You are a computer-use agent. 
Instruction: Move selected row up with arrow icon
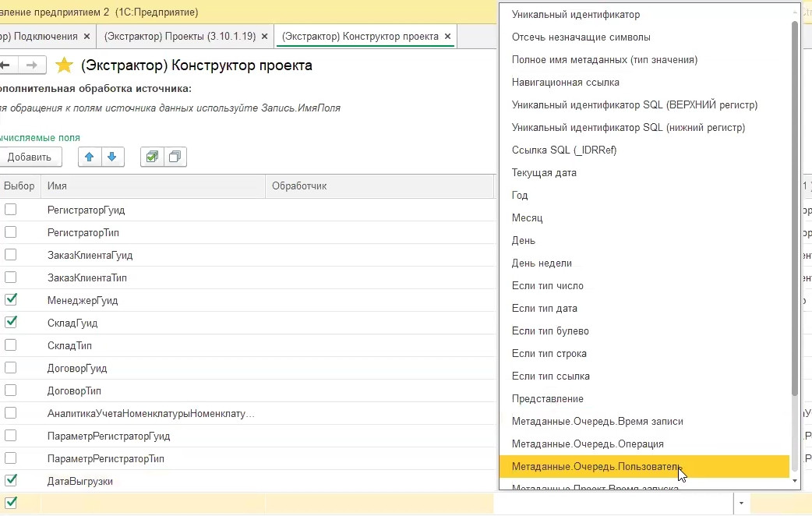[90, 157]
